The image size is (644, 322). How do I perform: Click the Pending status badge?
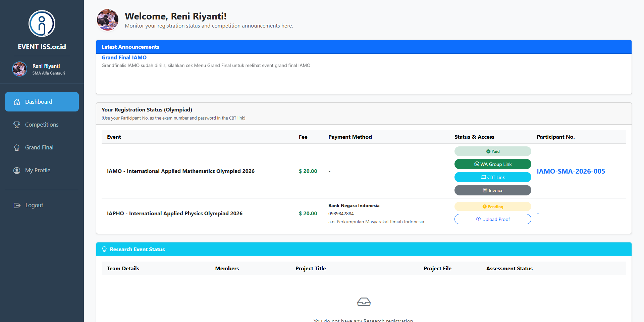[493, 207]
